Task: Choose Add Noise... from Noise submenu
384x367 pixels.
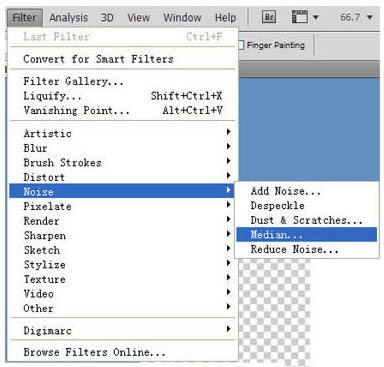Action: 307,191
